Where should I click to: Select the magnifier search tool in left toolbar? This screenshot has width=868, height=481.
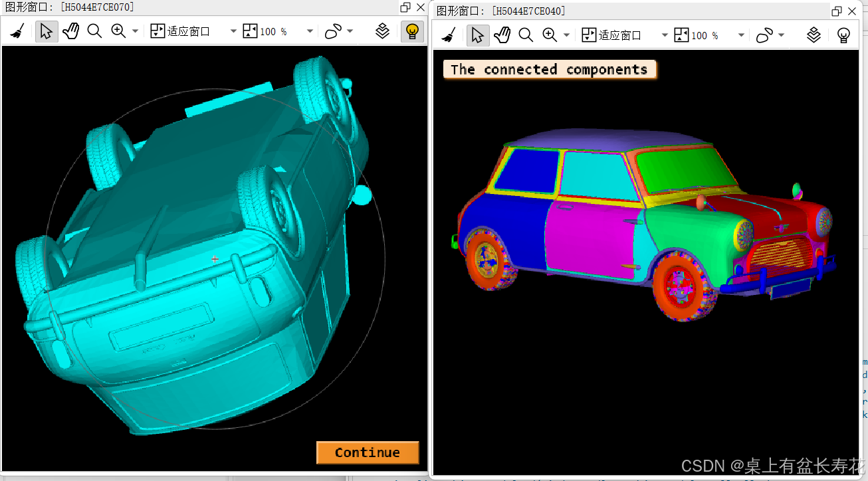pyautogui.click(x=94, y=31)
